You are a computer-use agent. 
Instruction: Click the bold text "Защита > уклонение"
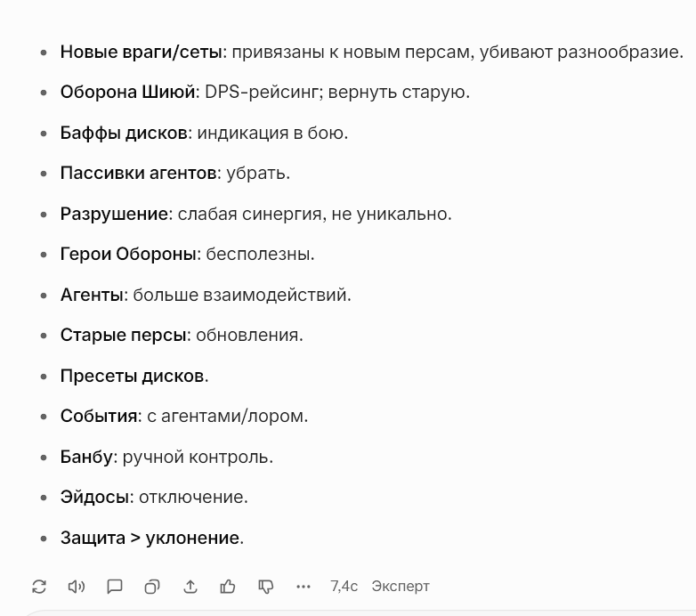click(x=150, y=538)
